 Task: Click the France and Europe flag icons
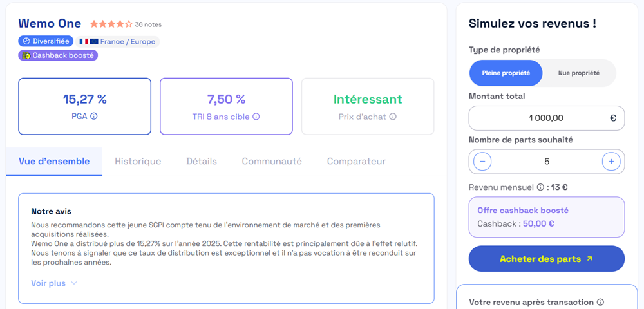pyautogui.click(x=89, y=41)
